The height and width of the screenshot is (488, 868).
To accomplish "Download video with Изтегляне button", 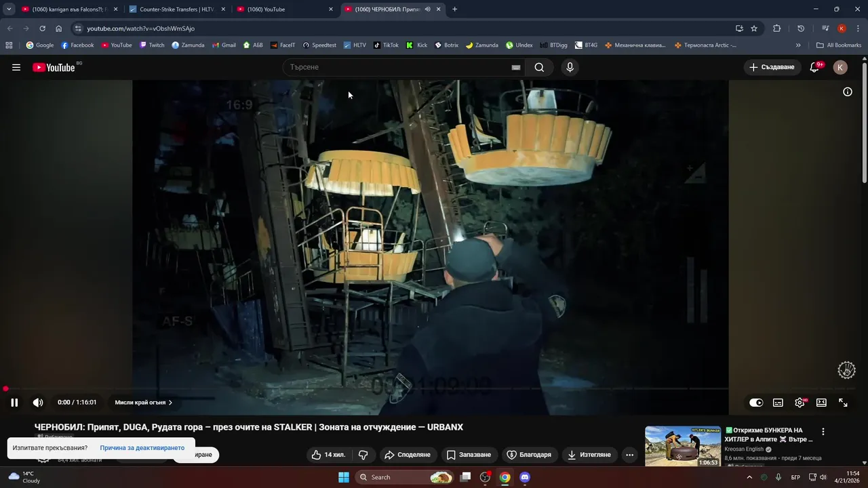I will [589, 455].
